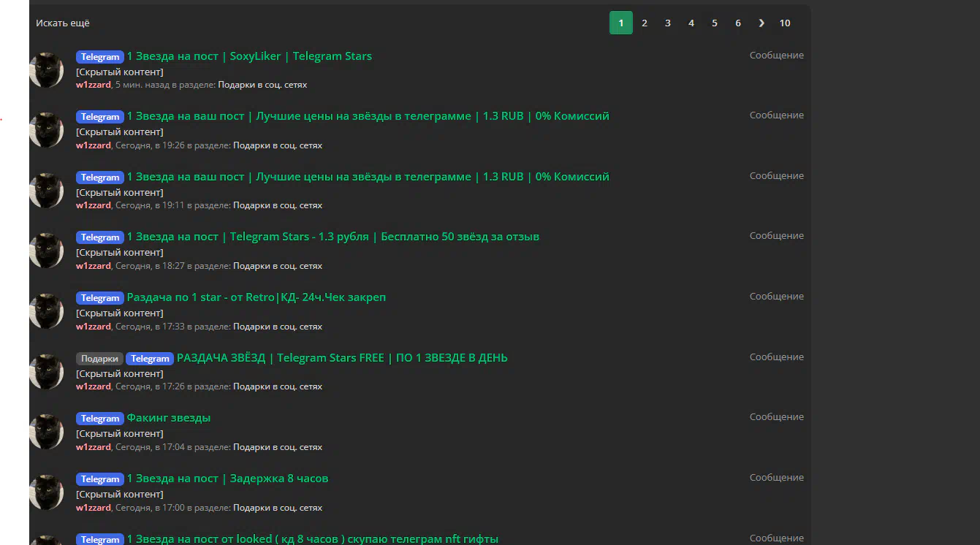This screenshot has width=980, height=545.
Task: Open the 1.3 RUB thread posted at 19:11
Action: tap(368, 177)
